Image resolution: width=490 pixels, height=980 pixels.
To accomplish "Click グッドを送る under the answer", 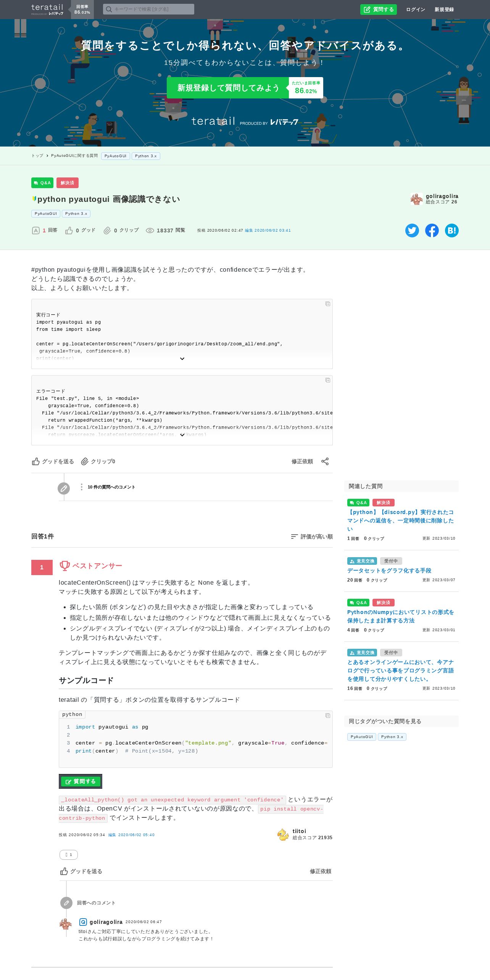I will coord(81,871).
